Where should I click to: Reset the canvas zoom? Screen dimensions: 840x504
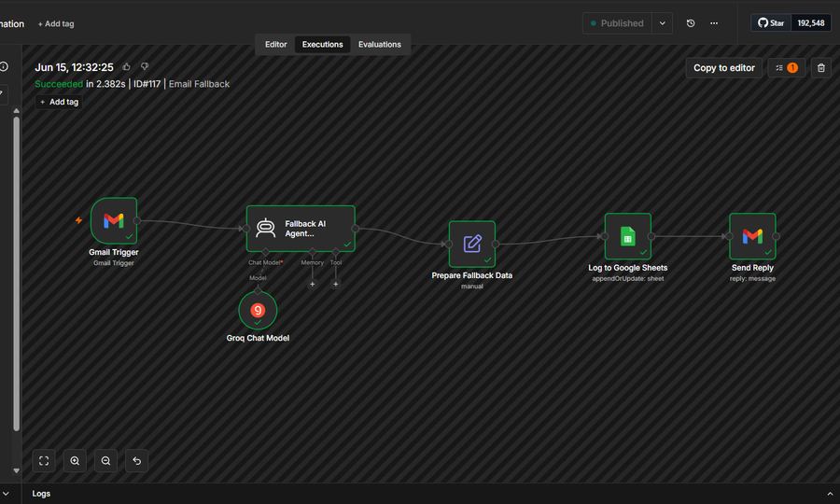coord(136,461)
